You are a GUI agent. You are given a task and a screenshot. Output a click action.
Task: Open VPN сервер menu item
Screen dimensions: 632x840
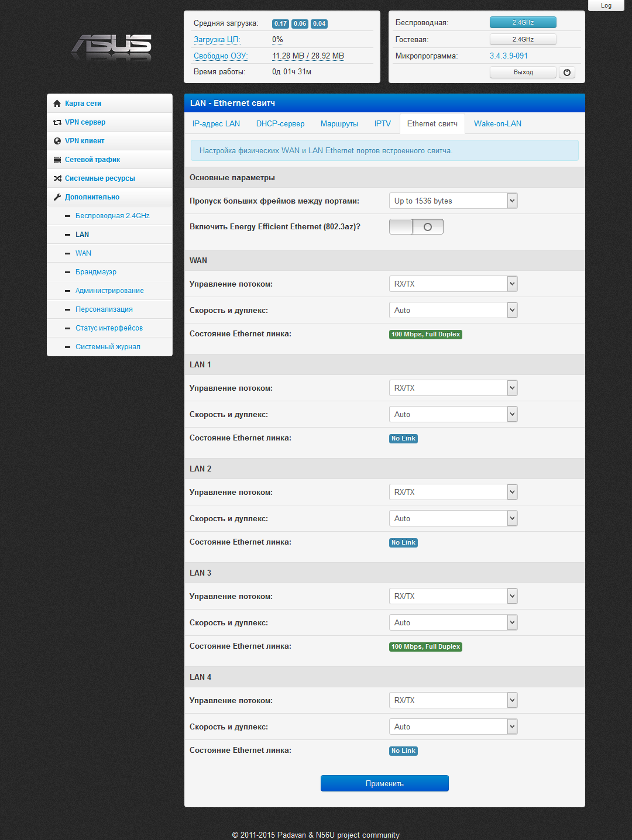pos(109,122)
